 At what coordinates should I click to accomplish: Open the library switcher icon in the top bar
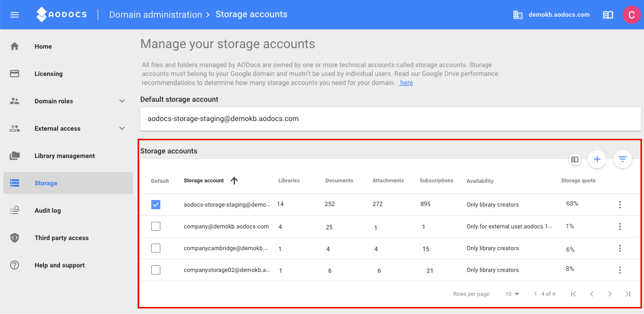point(608,15)
